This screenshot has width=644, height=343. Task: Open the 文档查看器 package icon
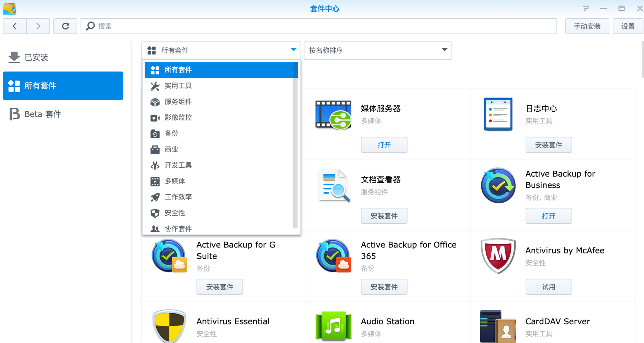334,185
